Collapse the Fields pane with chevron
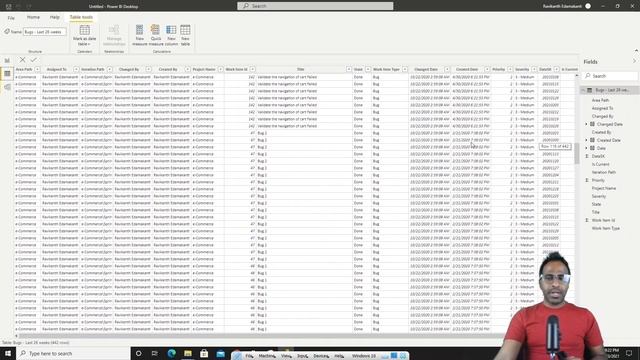The width and height of the screenshot is (640, 360). pyautogui.click(x=634, y=62)
